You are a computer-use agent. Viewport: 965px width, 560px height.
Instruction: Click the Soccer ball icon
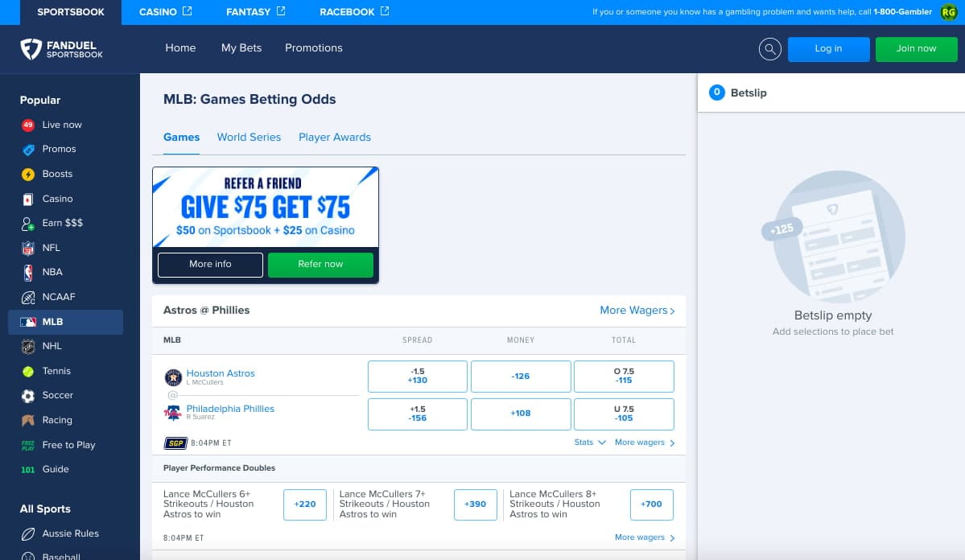(27, 396)
